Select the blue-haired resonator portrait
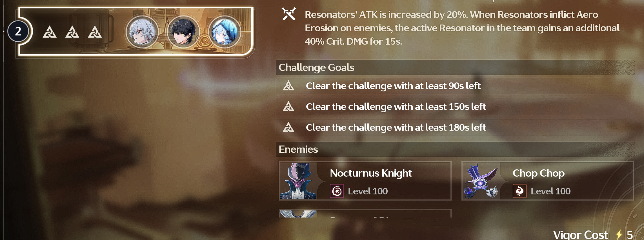This screenshot has height=240, width=644. (x=225, y=32)
